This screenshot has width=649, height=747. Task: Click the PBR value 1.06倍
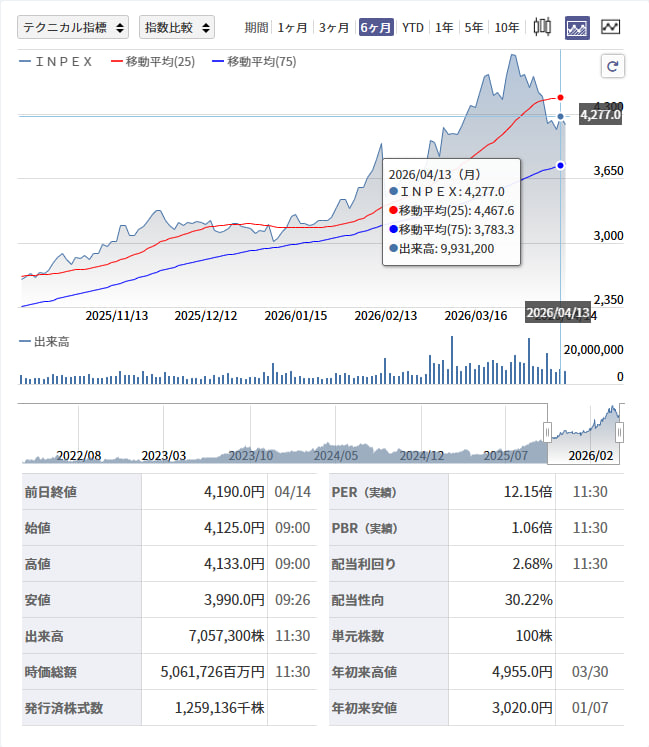click(532, 528)
